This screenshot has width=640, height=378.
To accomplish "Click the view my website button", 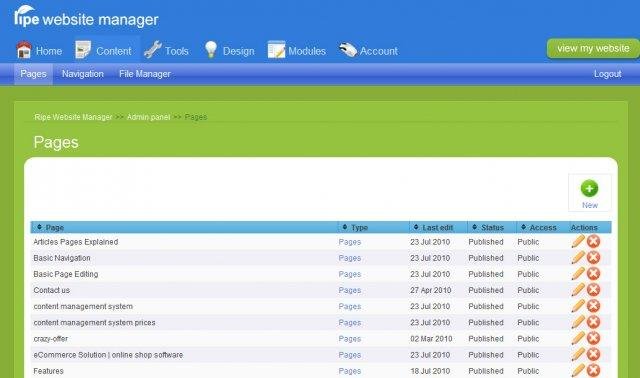I will [593, 49].
